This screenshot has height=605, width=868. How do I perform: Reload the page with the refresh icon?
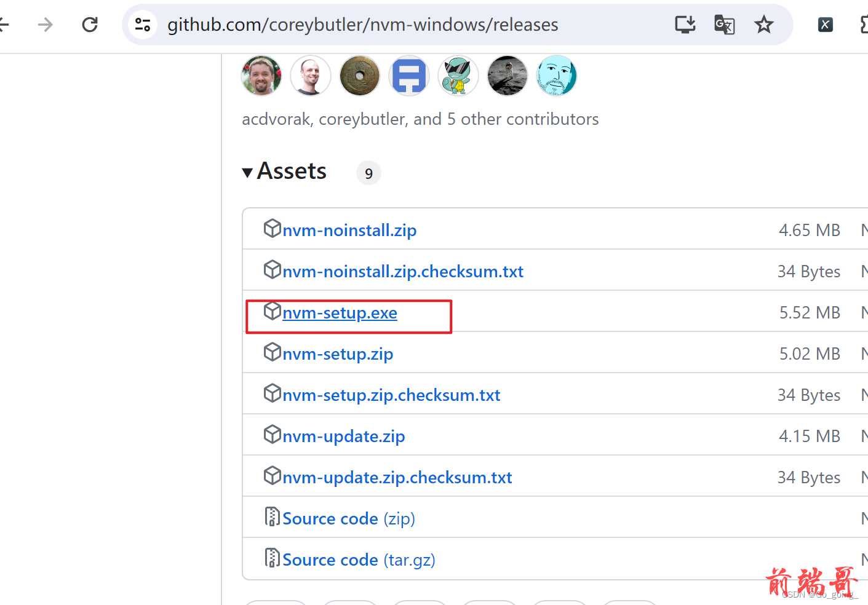(x=90, y=25)
